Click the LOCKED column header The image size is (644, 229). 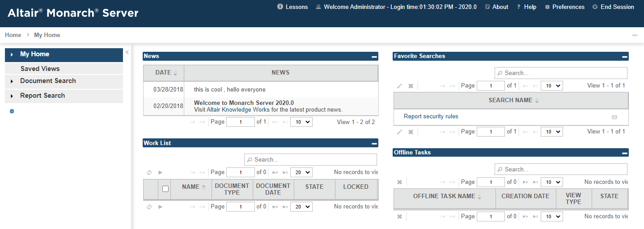coord(356,189)
